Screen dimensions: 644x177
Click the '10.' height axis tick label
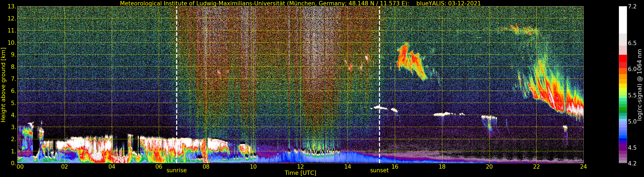pyautogui.click(x=12, y=43)
